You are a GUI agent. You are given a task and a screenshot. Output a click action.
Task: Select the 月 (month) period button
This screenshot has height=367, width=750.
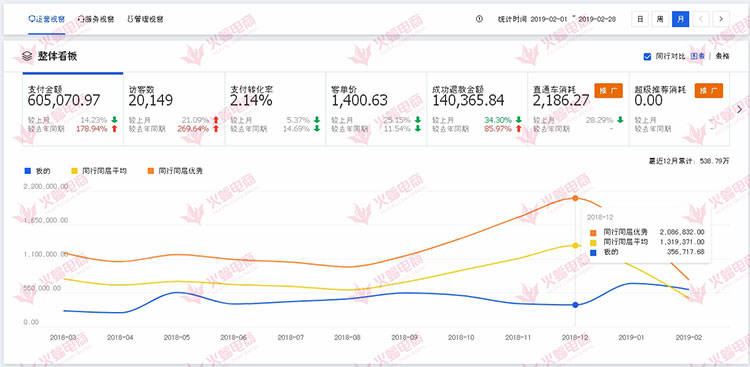(680, 19)
